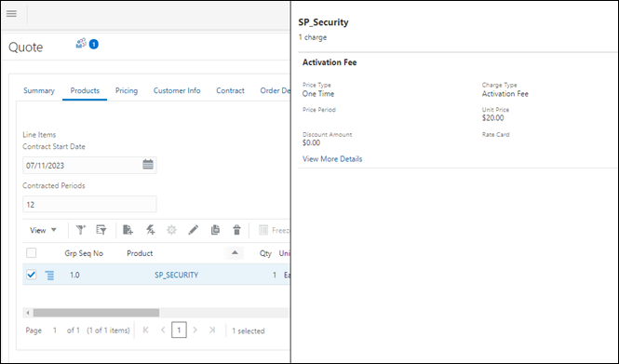Viewport: 619px width, 364px height.
Task: Click the $0.00 discount amount value
Action: click(x=311, y=142)
